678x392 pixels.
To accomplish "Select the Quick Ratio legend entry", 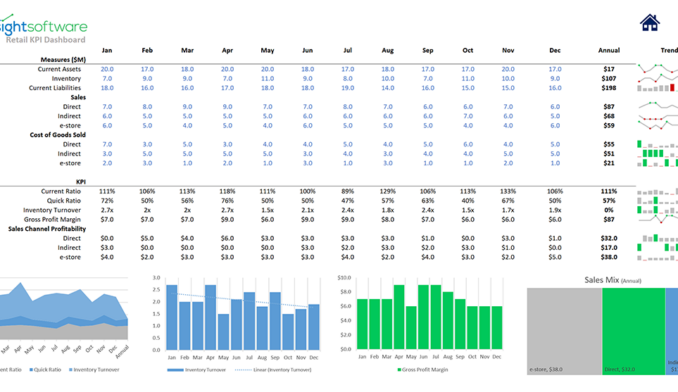I will tap(45, 370).
